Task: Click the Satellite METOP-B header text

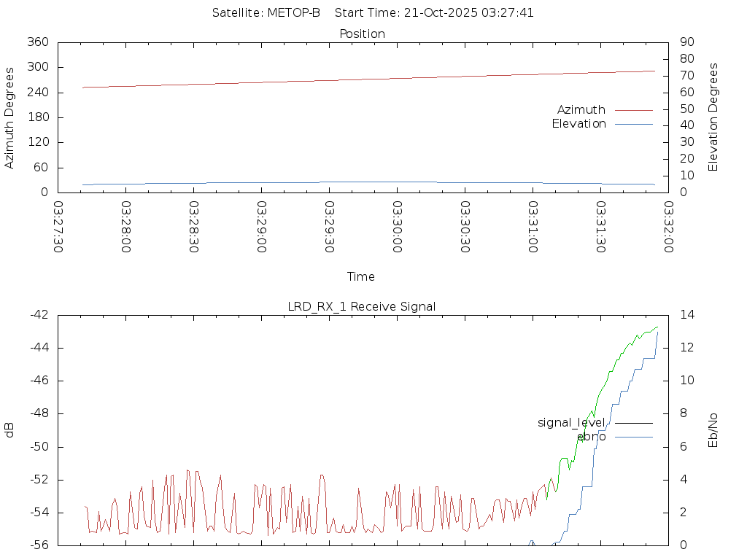Action: click(x=266, y=13)
